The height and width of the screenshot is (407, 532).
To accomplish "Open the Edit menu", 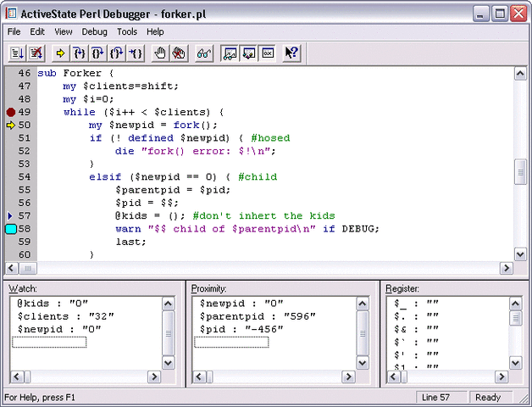I will point(37,31).
